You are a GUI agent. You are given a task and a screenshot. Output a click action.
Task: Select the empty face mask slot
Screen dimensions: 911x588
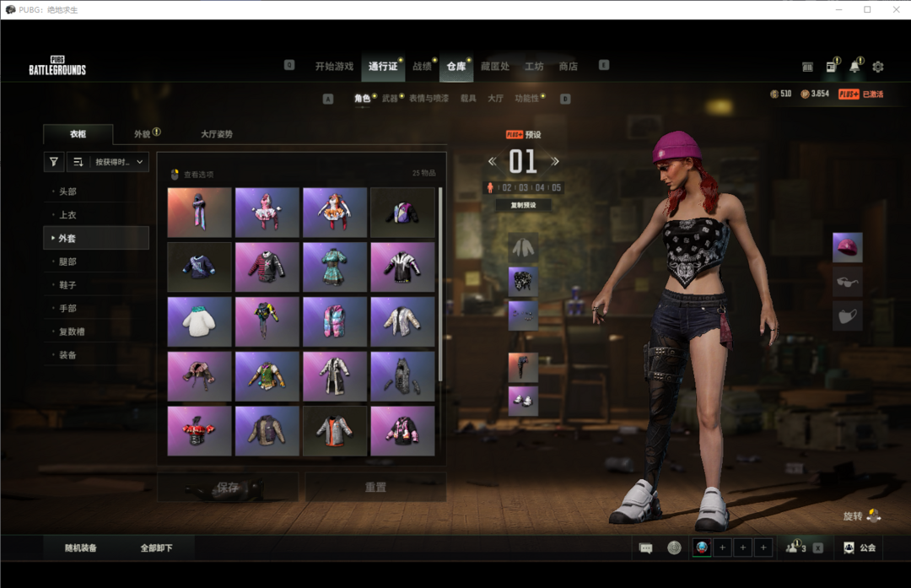click(x=848, y=316)
